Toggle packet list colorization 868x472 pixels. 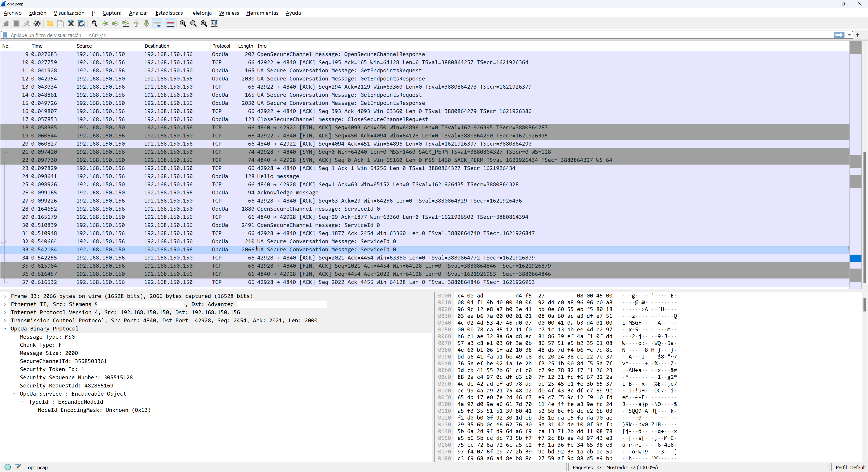click(x=170, y=24)
